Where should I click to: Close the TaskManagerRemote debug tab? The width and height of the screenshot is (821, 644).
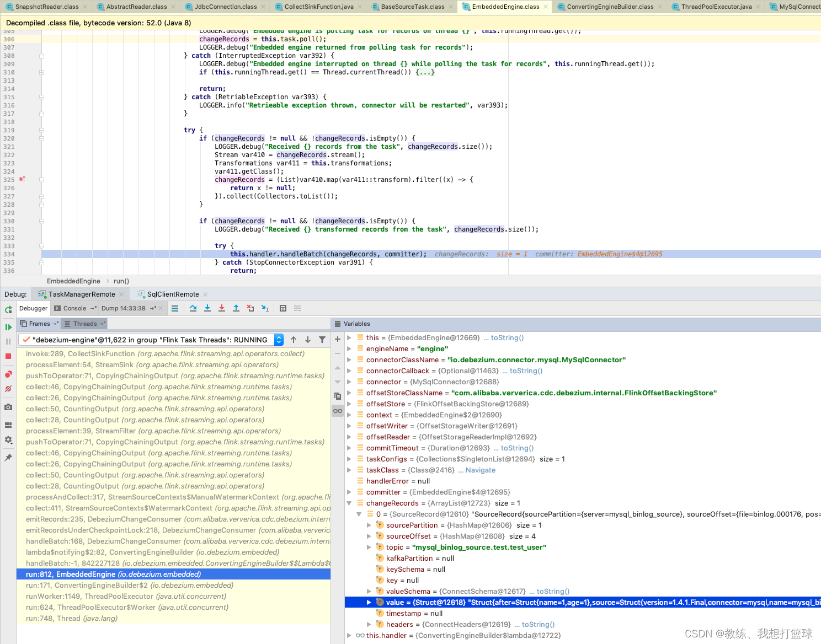tap(121, 294)
